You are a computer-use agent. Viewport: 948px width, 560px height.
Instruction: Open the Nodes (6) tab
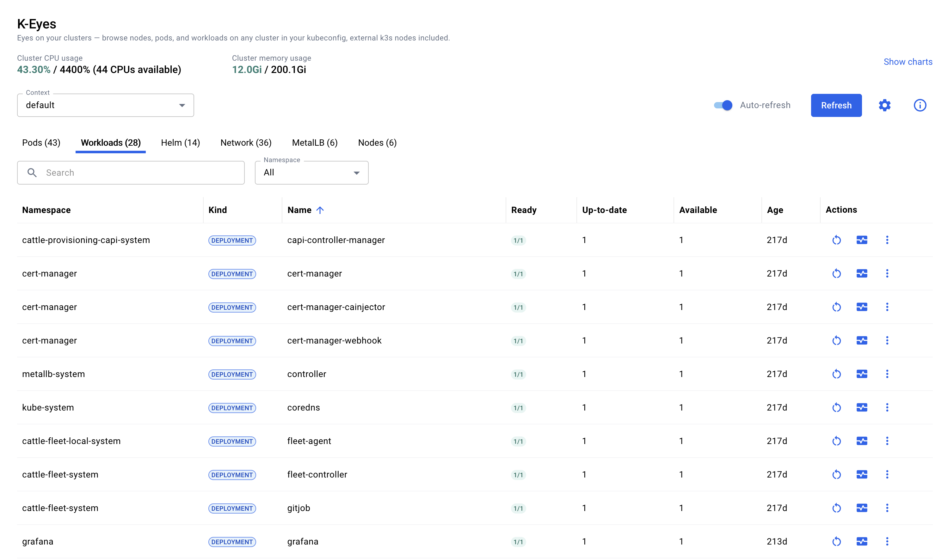[x=377, y=143]
